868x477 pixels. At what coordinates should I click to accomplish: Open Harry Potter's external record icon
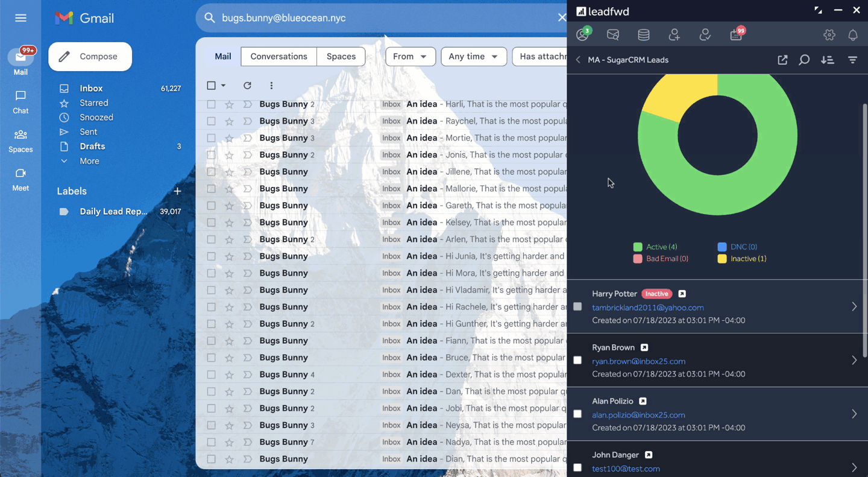coord(682,294)
